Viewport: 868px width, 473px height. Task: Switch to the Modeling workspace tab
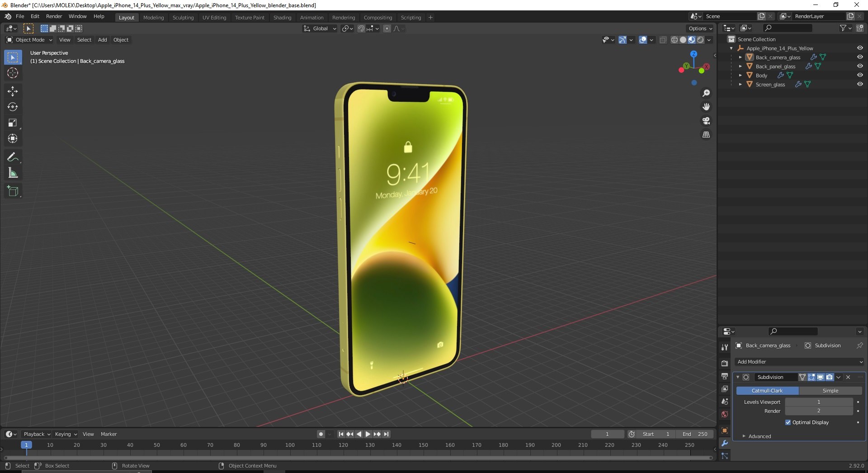point(153,18)
